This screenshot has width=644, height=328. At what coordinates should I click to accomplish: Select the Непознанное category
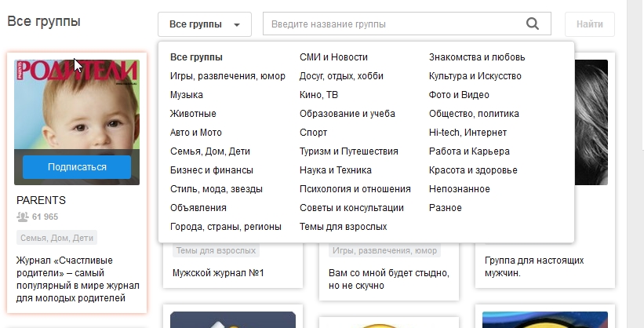(459, 189)
